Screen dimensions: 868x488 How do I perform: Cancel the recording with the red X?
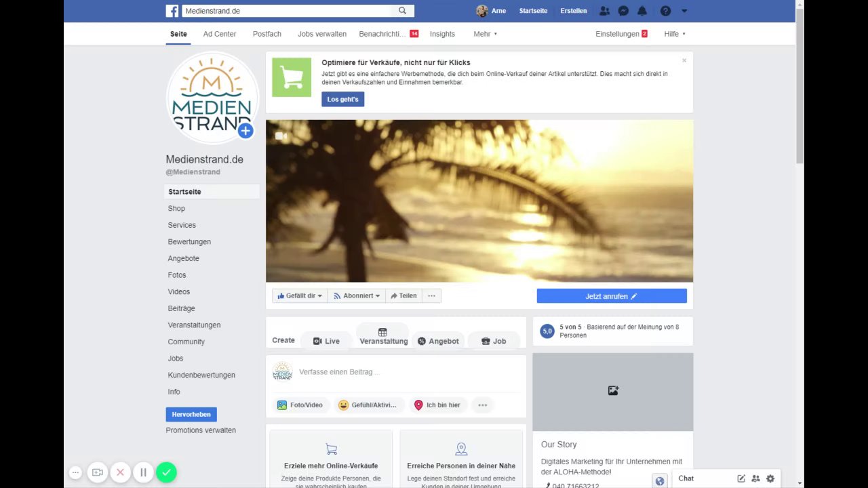coord(120,472)
